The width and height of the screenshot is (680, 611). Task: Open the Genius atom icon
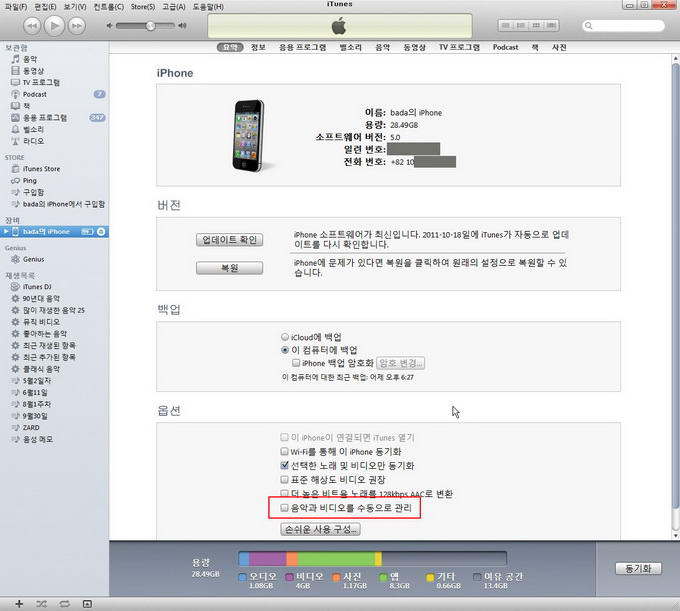(15, 259)
